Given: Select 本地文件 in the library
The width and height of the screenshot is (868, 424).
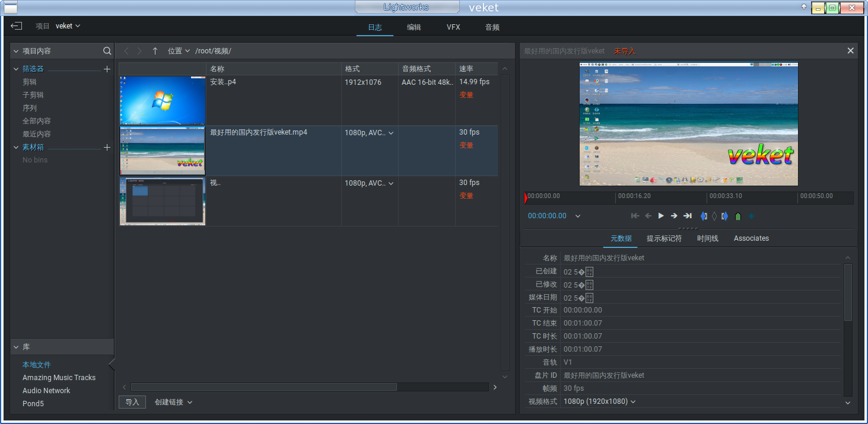Looking at the screenshot, I should click(x=37, y=365).
